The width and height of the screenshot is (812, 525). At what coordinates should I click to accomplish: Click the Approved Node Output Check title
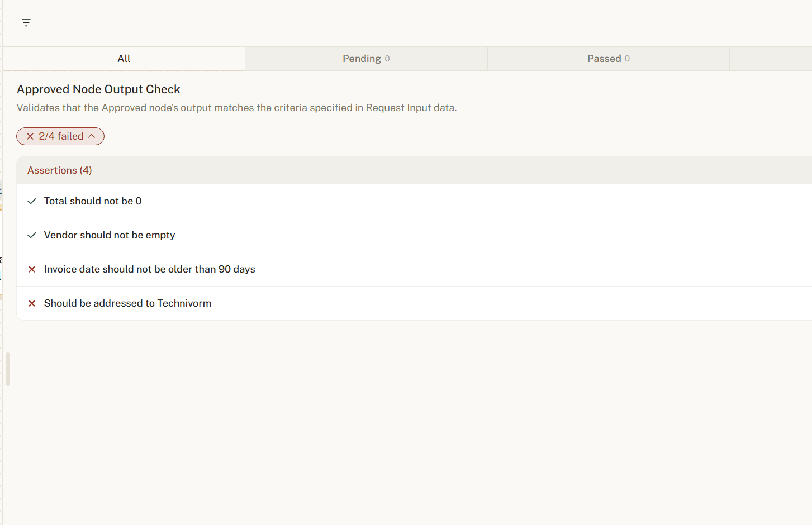point(98,89)
